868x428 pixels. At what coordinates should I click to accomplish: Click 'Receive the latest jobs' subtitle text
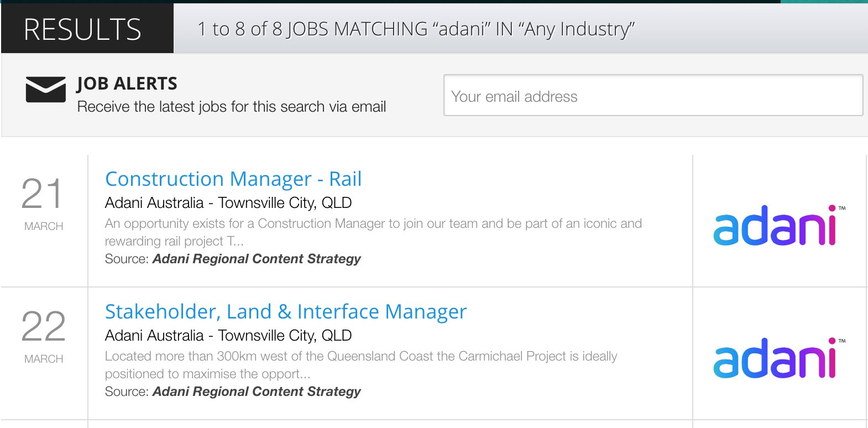click(231, 107)
